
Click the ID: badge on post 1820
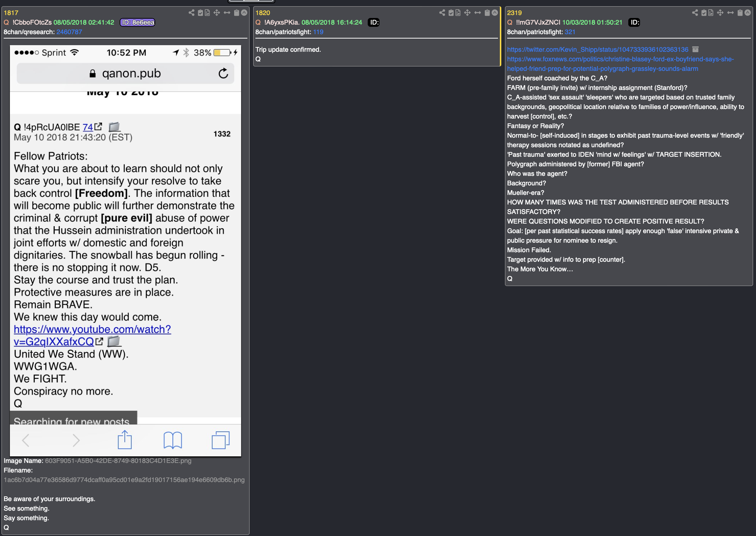(374, 22)
